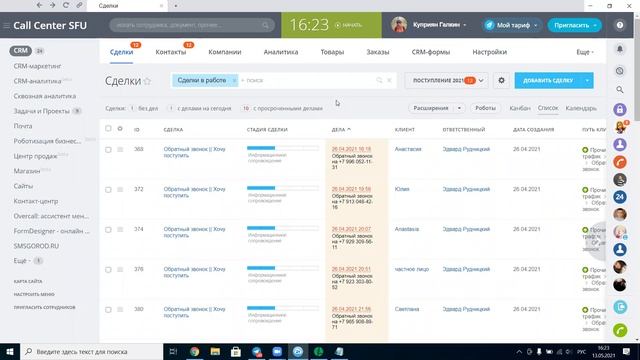Start workday with Начать button
Screen dimensions: 640x360
[348, 25]
